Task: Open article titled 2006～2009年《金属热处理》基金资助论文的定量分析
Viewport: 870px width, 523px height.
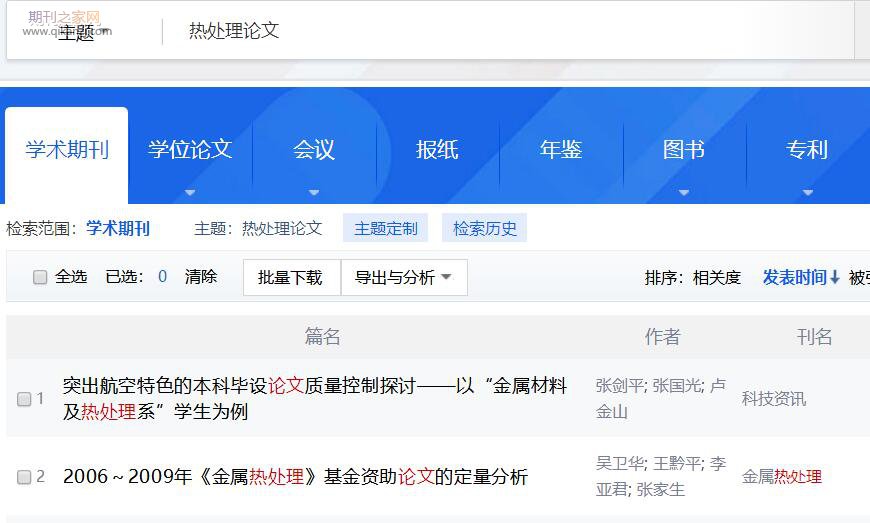Action: [295, 477]
